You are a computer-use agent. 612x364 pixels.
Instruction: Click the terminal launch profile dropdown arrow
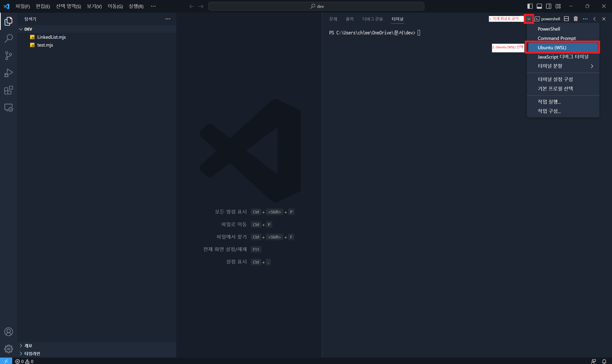coord(529,19)
